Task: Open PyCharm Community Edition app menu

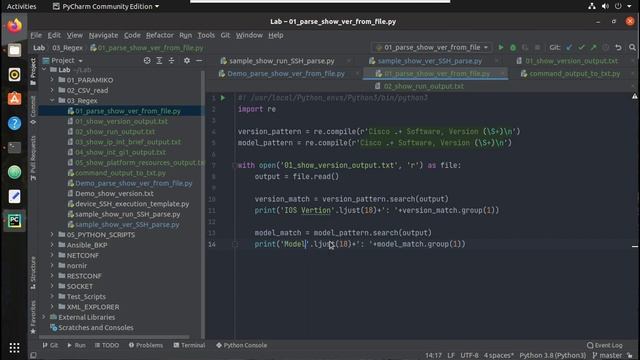Action: 106,6
